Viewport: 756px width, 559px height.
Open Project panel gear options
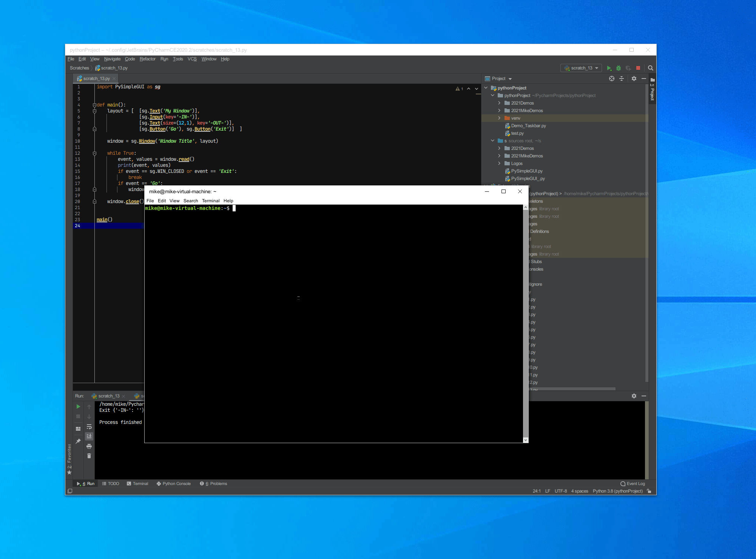click(634, 79)
